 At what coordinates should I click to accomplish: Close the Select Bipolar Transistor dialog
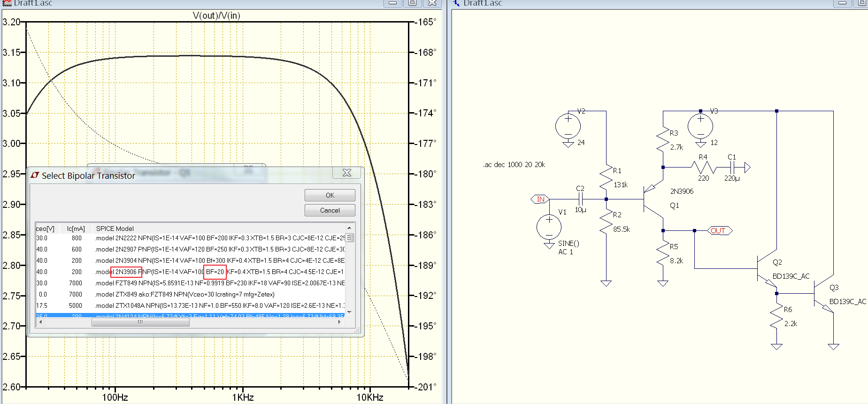point(347,173)
